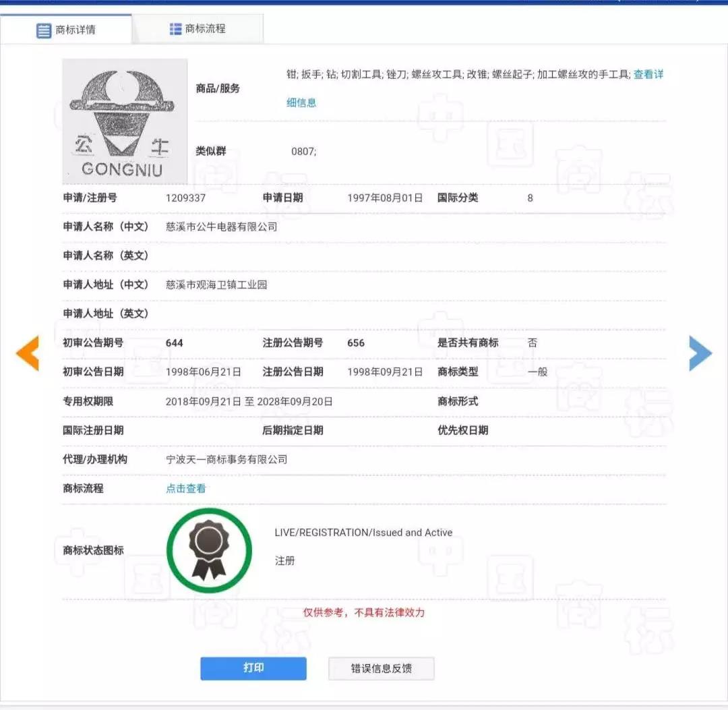Select registration number 1209337
728x710 pixels.
click(x=186, y=198)
